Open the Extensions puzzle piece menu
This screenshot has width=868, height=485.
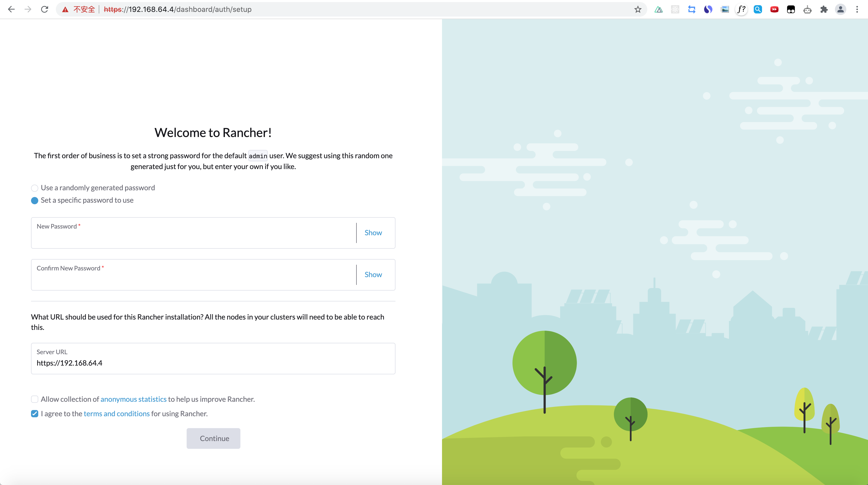tap(824, 10)
